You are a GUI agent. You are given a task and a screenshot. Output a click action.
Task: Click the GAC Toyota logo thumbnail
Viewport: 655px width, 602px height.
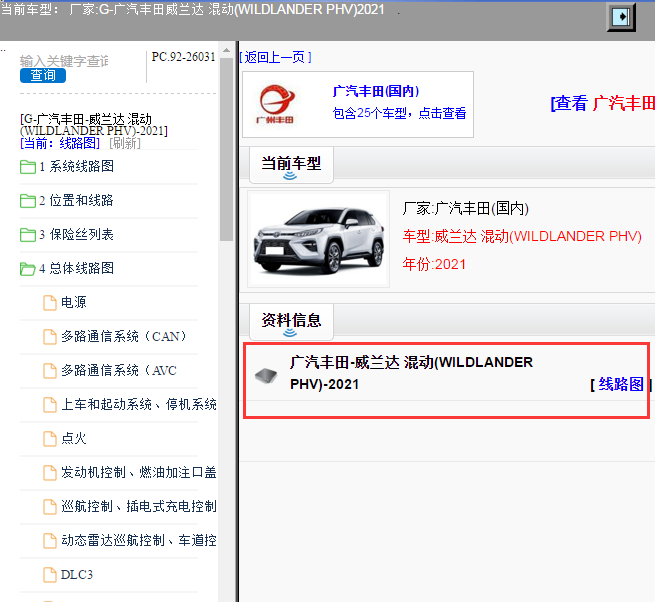pyautogui.click(x=275, y=104)
